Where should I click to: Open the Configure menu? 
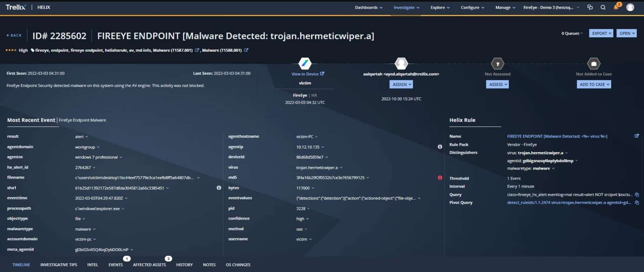472,7
